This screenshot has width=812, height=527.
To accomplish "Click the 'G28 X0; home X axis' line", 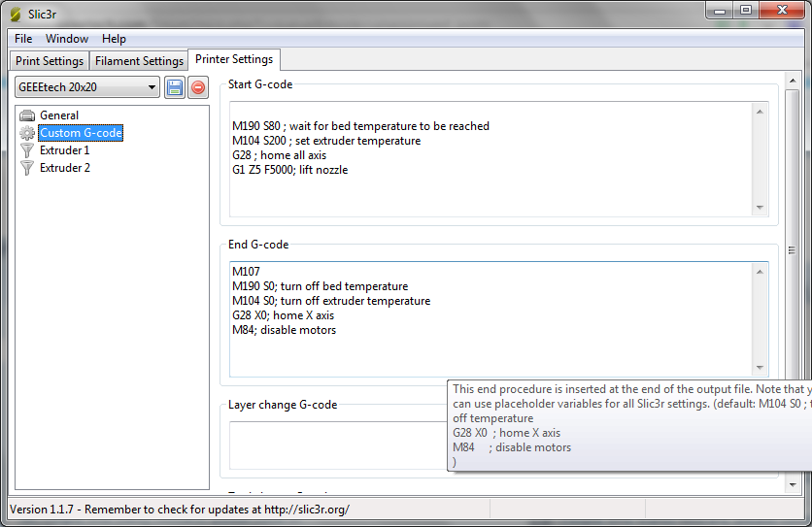I will (x=284, y=315).
